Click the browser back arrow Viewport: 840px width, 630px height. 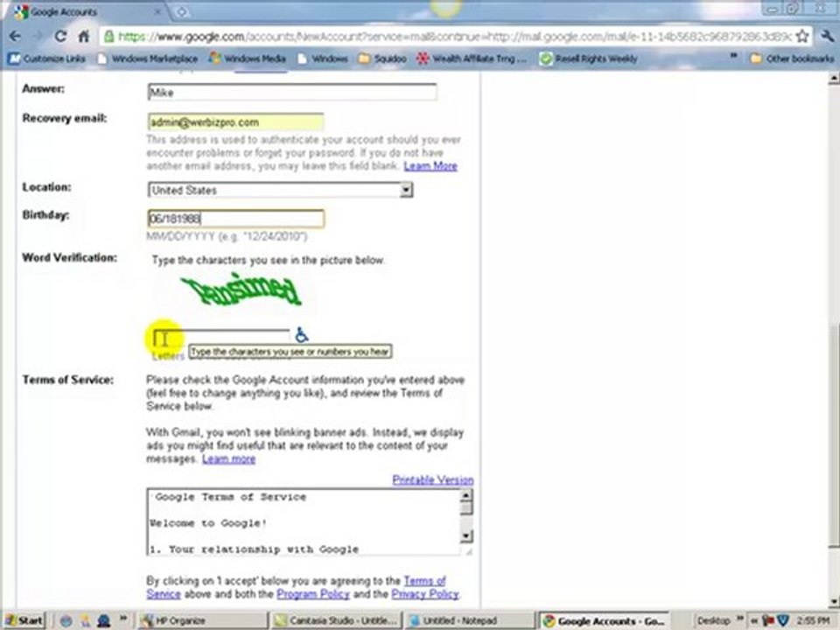click(x=15, y=37)
